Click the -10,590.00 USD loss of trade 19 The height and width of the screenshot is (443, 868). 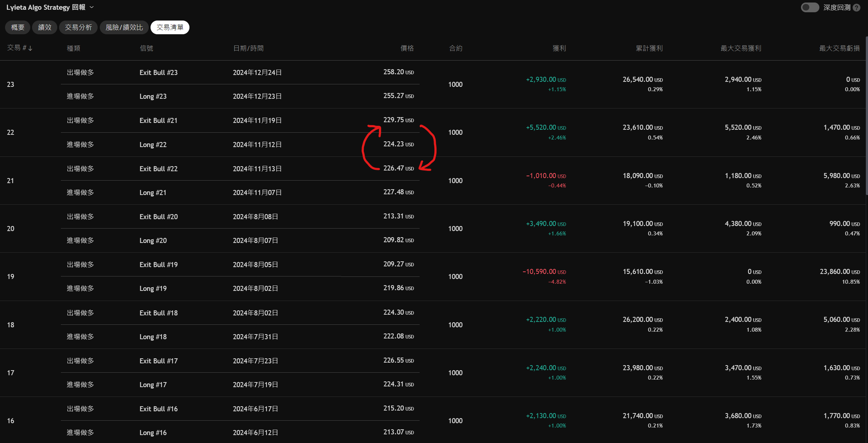pos(544,272)
